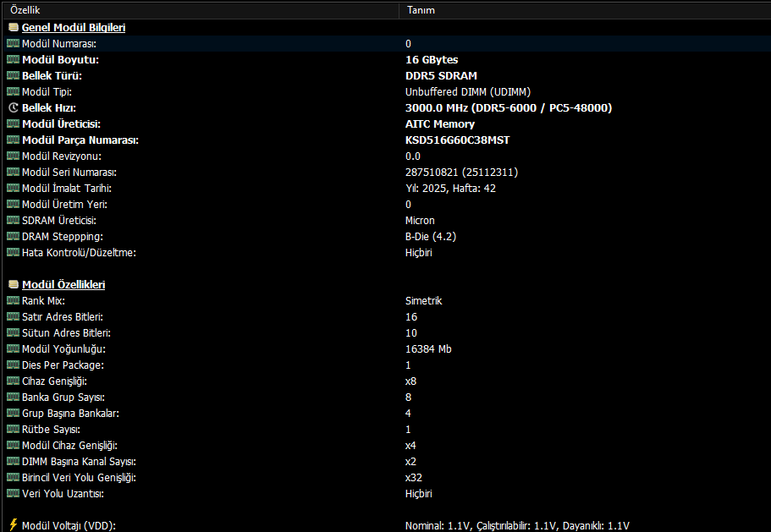Viewport: 771px width, 532px height.
Task: Click the memory chip icon beside Modül Üretim Yeri
Action: (14, 205)
